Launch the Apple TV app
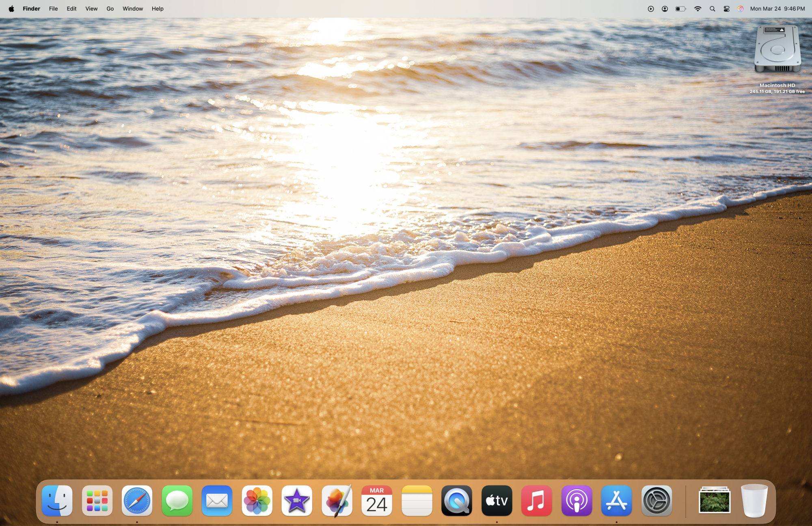Viewport: 812px width, 526px height. (x=497, y=500)
